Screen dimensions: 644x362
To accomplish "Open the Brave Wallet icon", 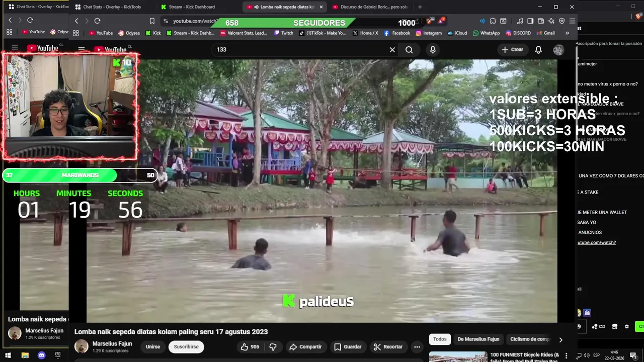I will 541,21.
